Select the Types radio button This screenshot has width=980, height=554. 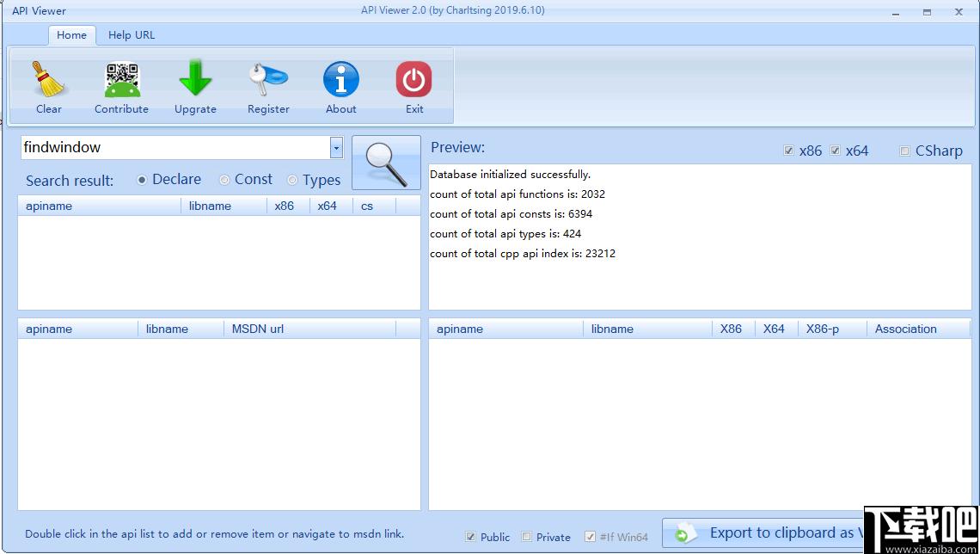[292, 180]
